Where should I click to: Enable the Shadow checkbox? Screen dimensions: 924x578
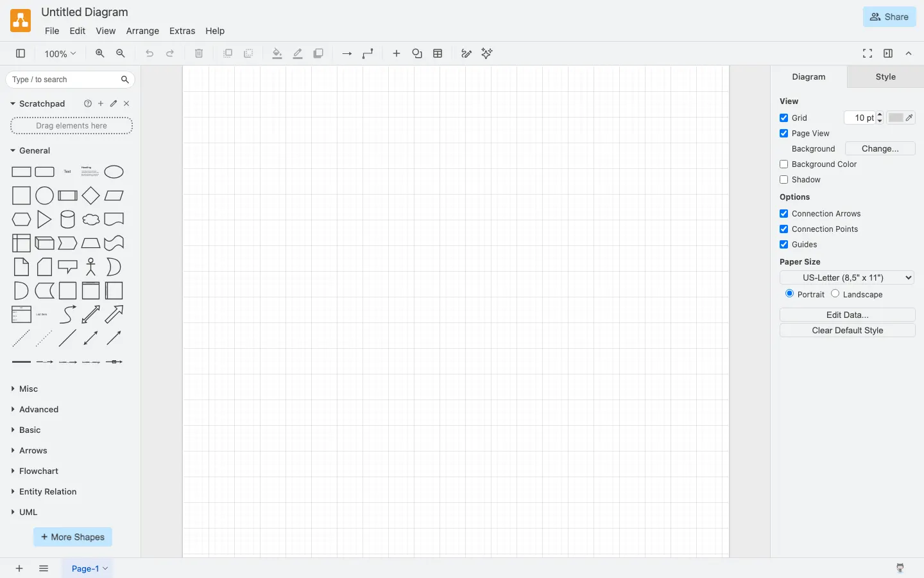coord(784,180)
